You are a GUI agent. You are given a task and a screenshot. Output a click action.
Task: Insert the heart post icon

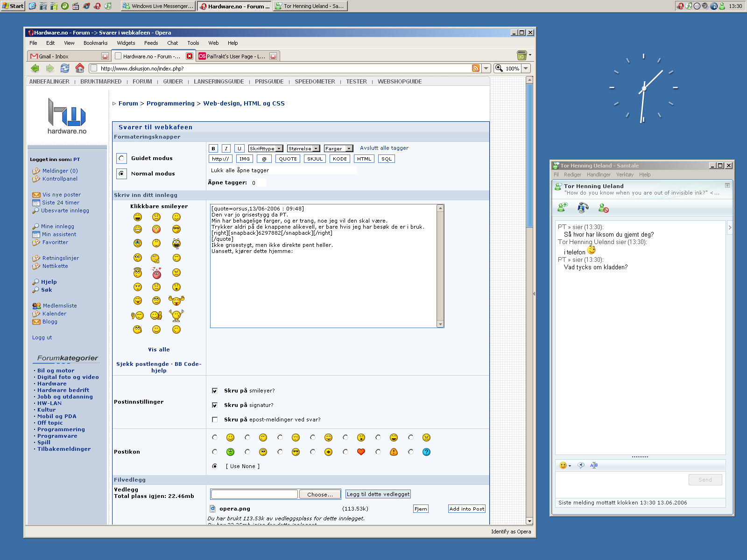[x=361, y=452]
